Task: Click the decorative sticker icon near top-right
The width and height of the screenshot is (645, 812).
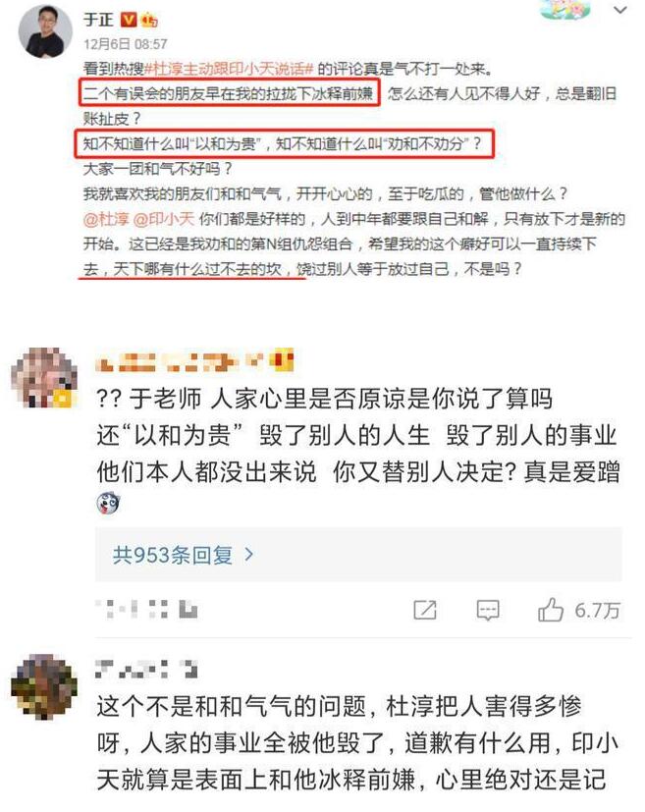Action: click(565, 9)
